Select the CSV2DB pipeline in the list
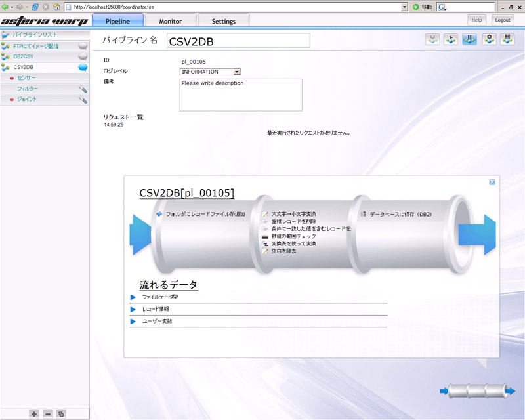Screen dimensions: 525x420 [x=23, y=68]
